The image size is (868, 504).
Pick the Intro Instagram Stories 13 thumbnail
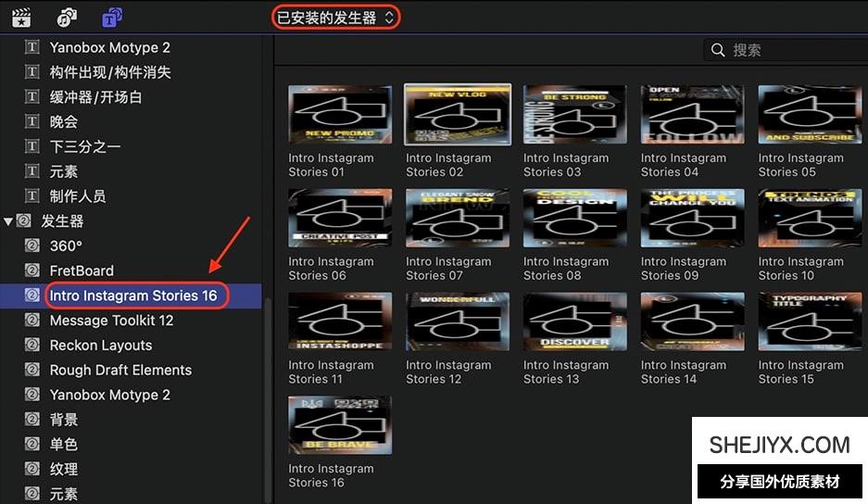(574, 321)
